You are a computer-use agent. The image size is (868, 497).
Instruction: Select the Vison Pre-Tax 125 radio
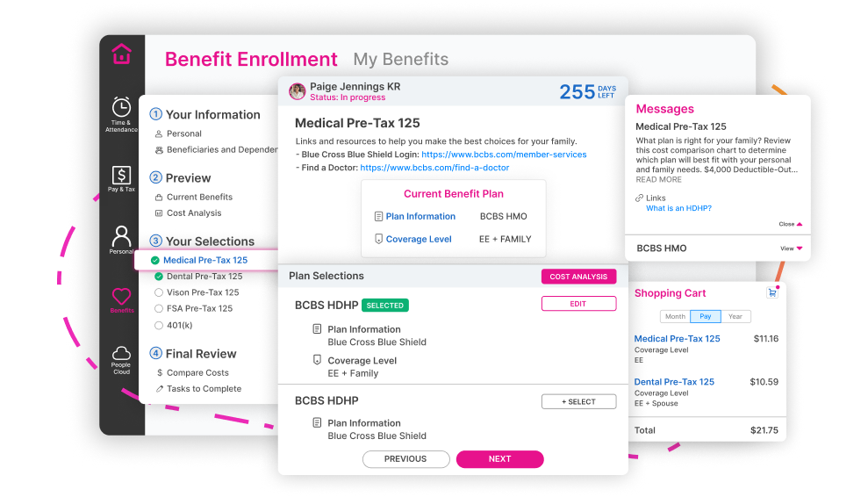click(159, 292)
